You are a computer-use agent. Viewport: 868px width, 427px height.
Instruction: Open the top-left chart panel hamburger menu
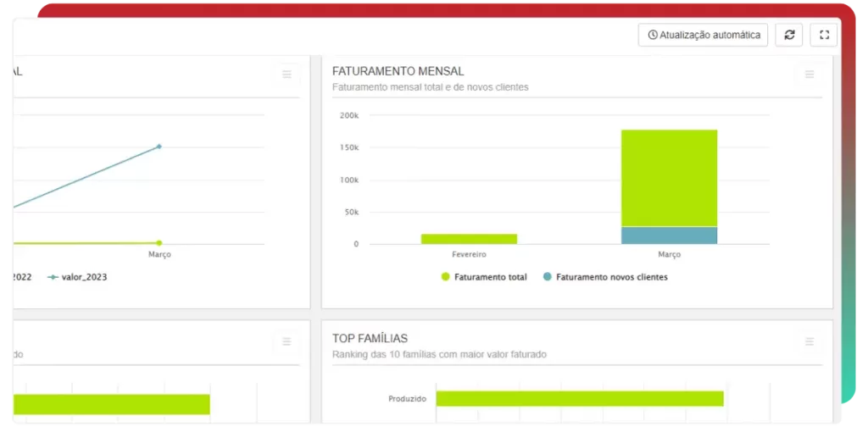287,75
